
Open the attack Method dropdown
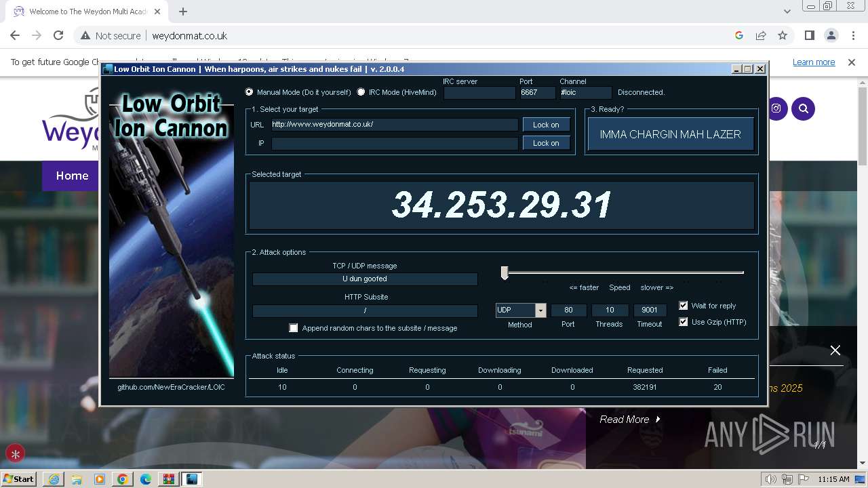540,310
